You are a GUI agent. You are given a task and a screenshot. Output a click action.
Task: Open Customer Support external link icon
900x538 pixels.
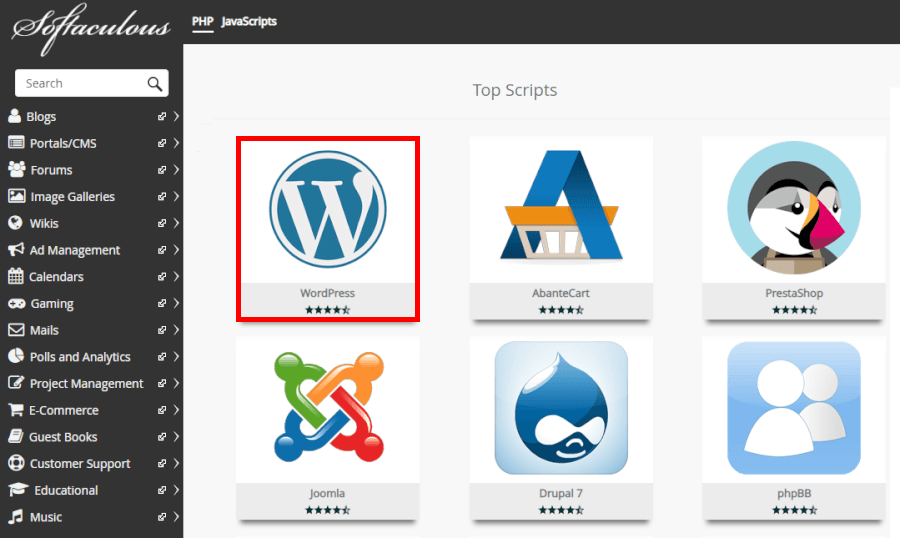162,463
